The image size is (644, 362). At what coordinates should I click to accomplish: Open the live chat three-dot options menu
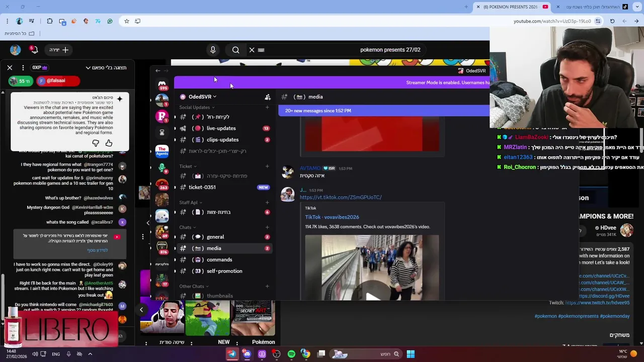[x=23, y=67]
